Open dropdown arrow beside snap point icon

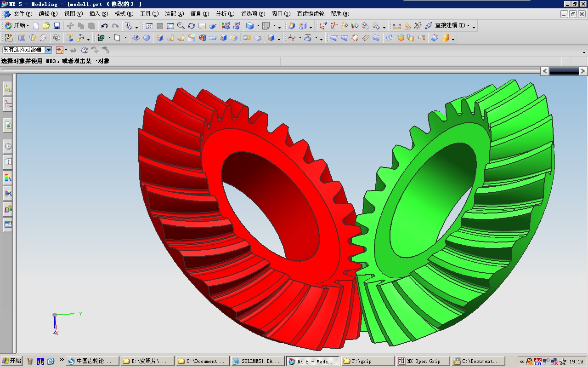[x=66, y=50]
